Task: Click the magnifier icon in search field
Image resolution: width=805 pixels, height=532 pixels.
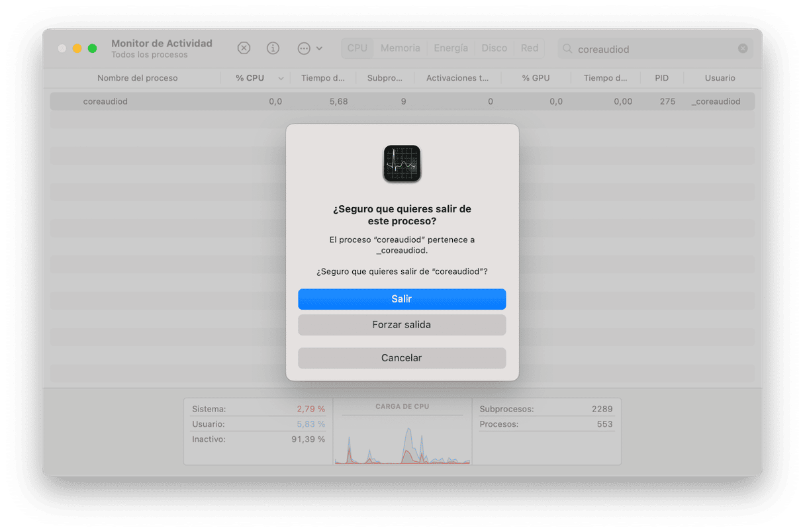Action: (567, 48)
